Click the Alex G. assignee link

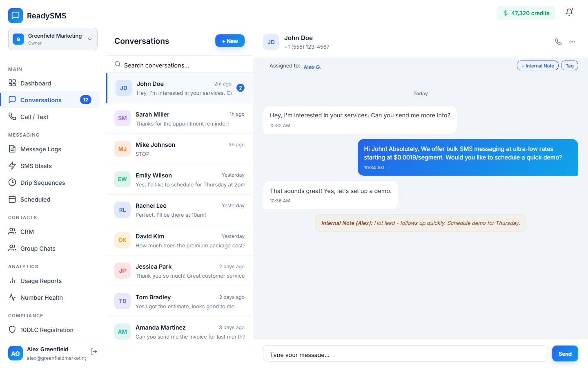[312, 67]
